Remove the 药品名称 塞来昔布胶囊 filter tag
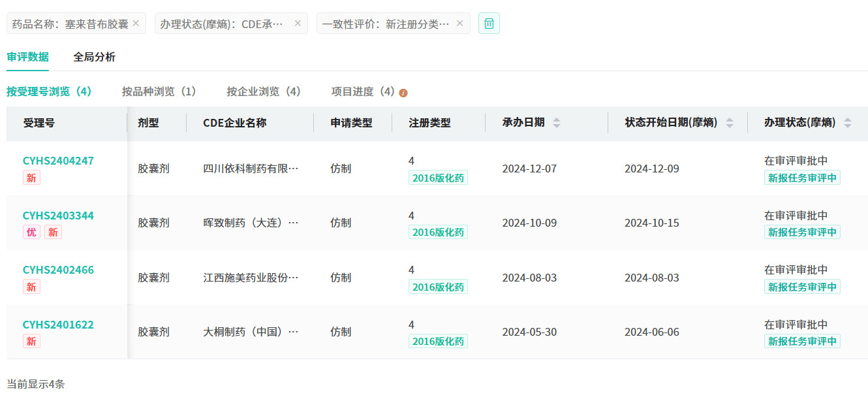Image resolution: width=868 pixels, height=405 pixels. [x=136, y=23]
